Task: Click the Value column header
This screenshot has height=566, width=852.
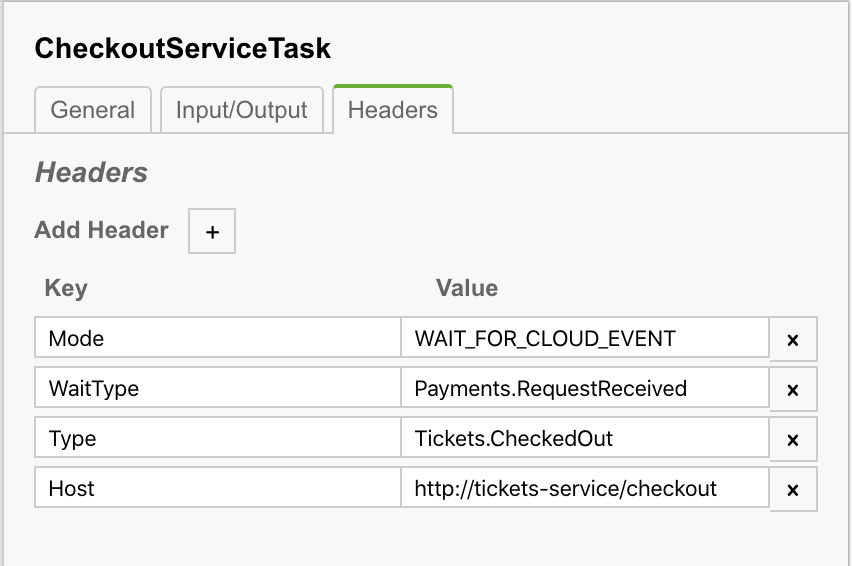Action: click(x=467, y=289)
